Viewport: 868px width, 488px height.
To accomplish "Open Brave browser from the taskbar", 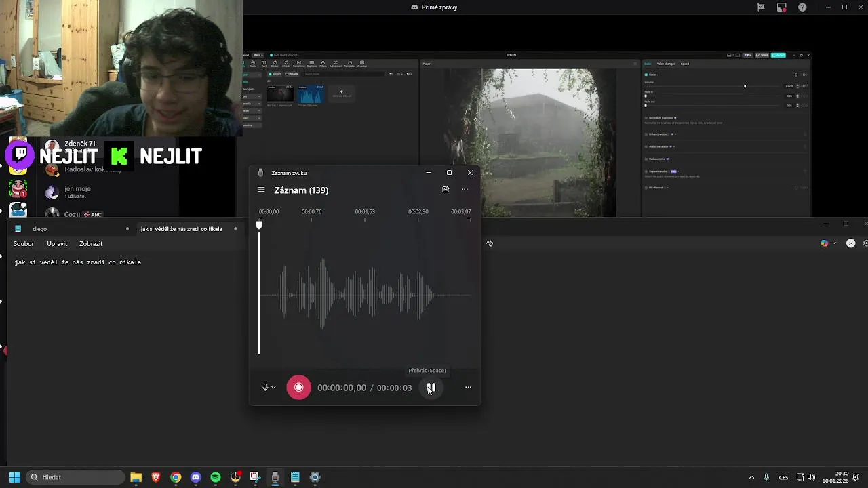I will click(155, 477).
